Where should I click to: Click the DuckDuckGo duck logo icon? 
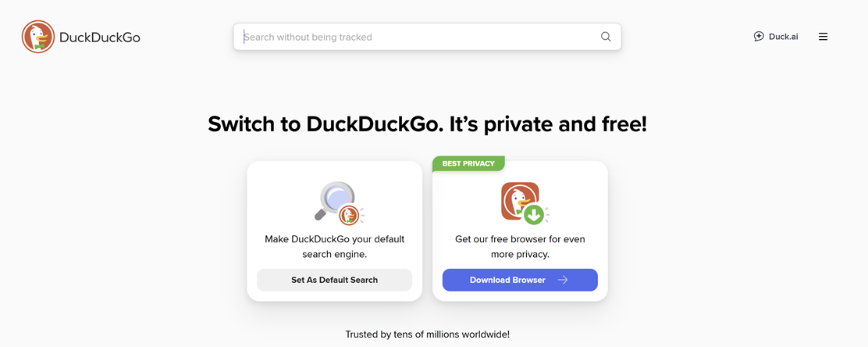[37, 37]
